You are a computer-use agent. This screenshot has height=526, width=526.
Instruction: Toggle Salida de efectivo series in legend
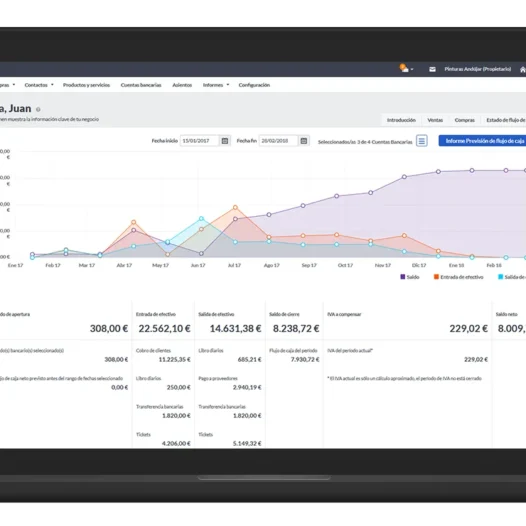[x=512, y=277]
